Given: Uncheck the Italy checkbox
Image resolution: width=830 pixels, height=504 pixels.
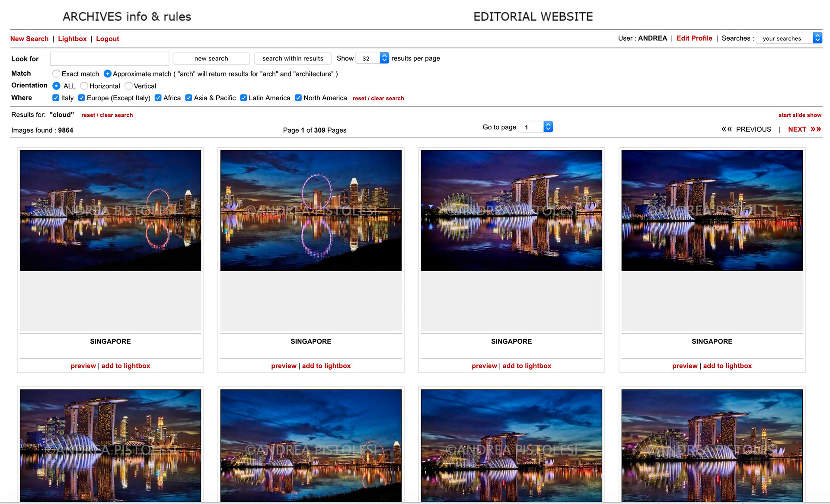Looking at the screenshot, I should pyautogui.click(x=56, y=98).
